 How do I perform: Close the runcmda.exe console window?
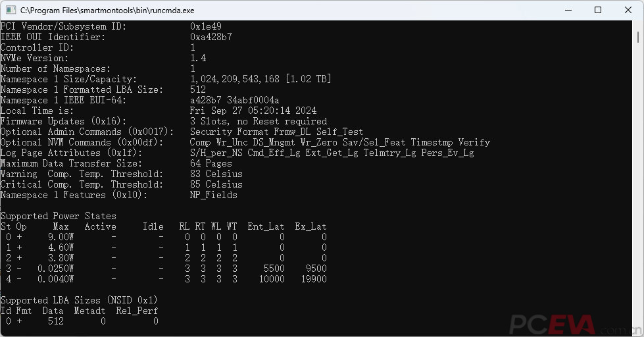(x=628, y=10)
